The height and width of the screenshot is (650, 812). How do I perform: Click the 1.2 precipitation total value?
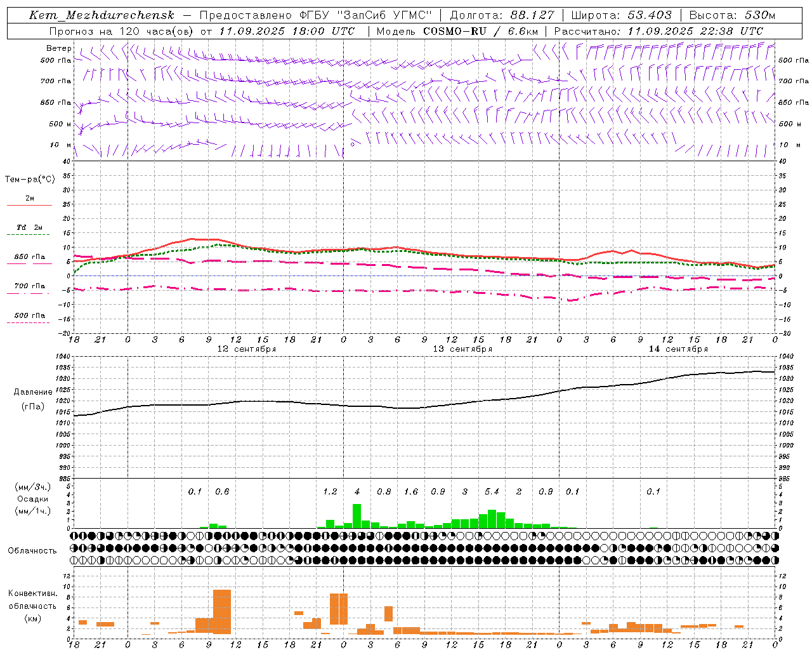point(330,491)
